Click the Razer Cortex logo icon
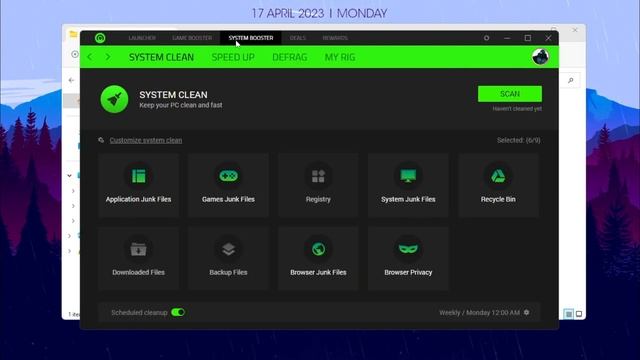Image resolution: width=640 pixels, height=360 pixels. (x=100, y=38)
